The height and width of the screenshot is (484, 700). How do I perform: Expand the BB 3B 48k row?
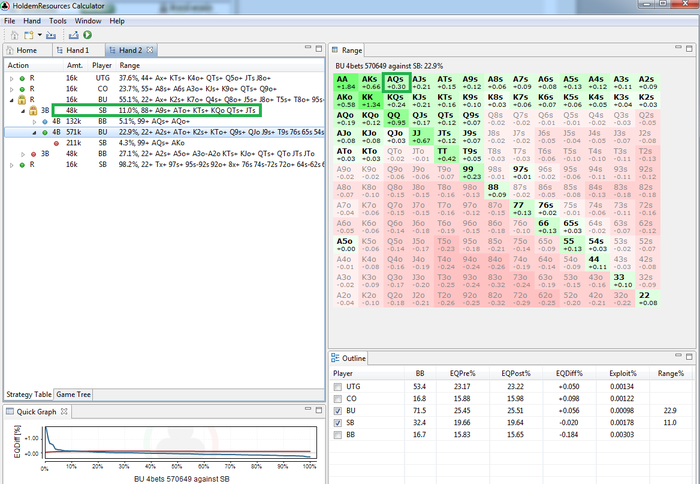pyautogui.click(x=23, y=154)
